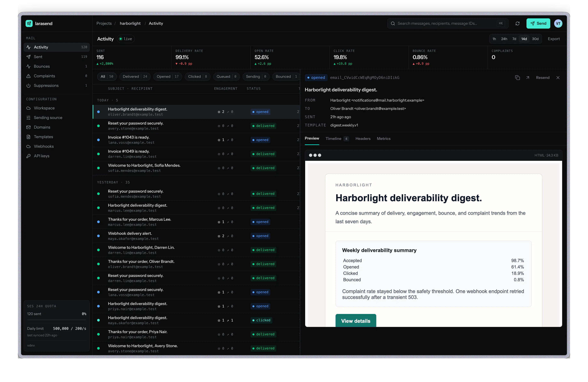Click the Send button

(x=538, y=23)
